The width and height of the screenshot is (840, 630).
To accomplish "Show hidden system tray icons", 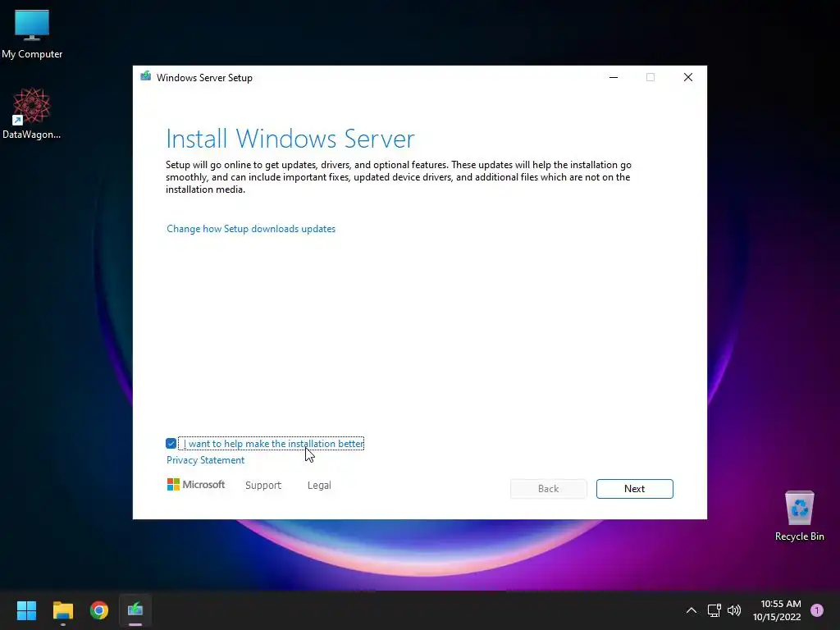I will (x=692, y=610).
